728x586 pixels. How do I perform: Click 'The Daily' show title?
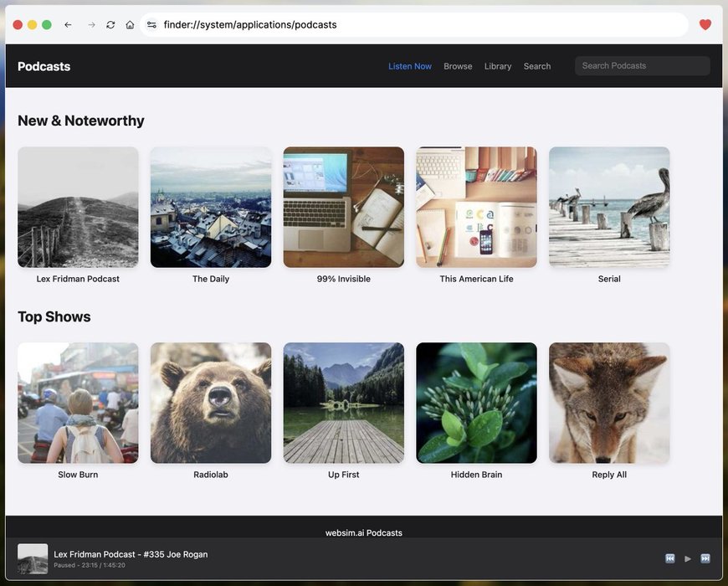[211, 279]
